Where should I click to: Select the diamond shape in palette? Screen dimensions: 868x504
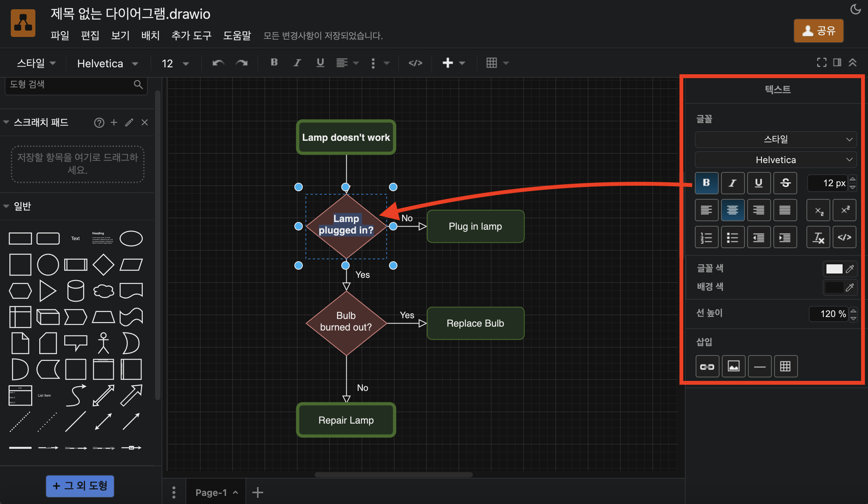pos(103,265)
